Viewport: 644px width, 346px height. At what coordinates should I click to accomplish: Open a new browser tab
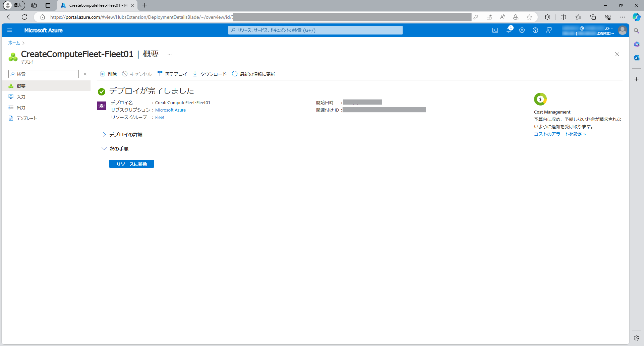145,5
